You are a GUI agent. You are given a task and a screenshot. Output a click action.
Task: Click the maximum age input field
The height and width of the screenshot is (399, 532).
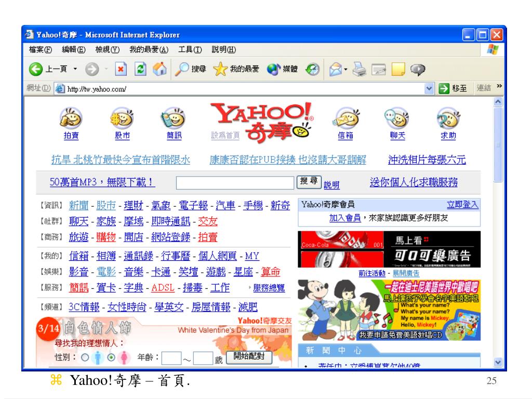coord(203,358)
